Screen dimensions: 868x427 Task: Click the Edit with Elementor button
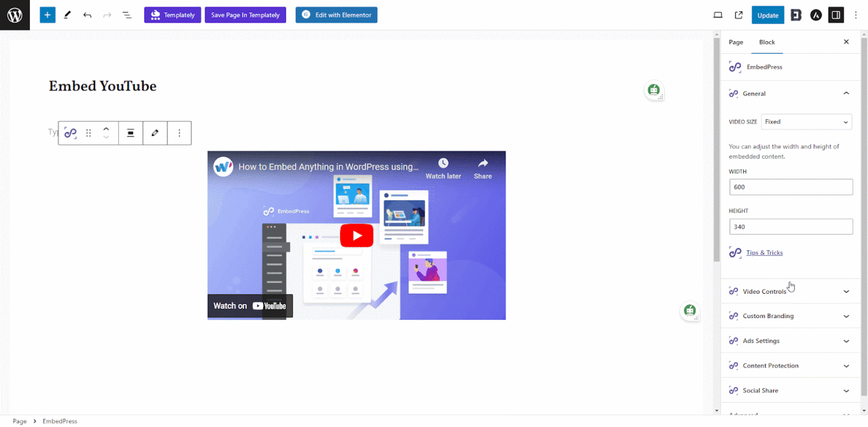336,15
